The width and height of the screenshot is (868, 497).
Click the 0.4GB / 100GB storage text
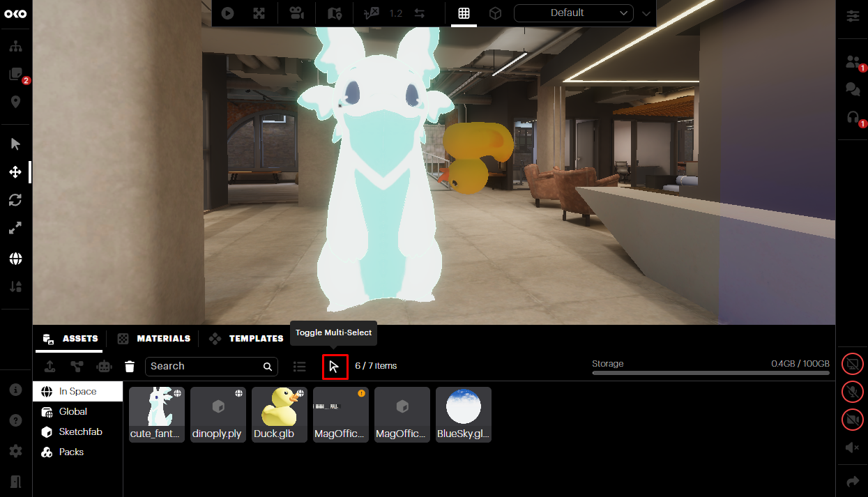[x=800, y=364]
